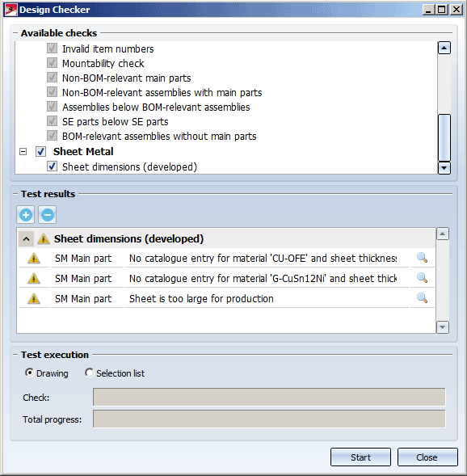Uncheck the Sheet Metal category checkbox
Viewport: 467px width, 476px height.
(40, 151)
